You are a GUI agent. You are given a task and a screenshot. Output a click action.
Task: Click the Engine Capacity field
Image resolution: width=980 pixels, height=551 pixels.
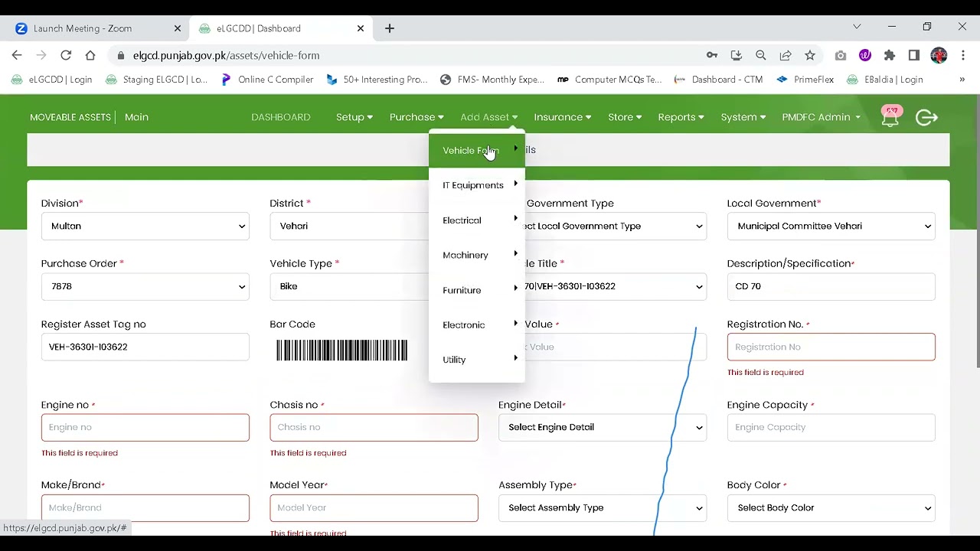coord(831,427)
